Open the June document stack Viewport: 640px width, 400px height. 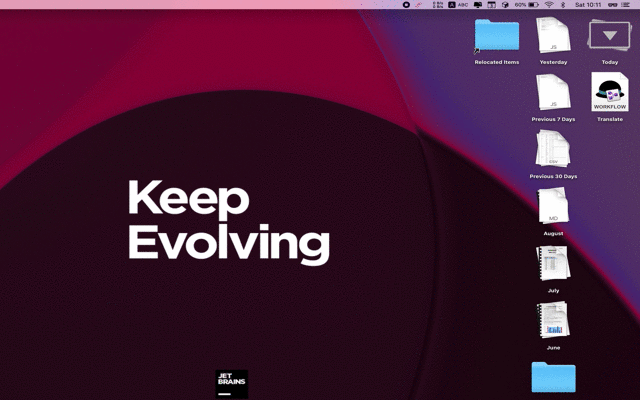553,321
